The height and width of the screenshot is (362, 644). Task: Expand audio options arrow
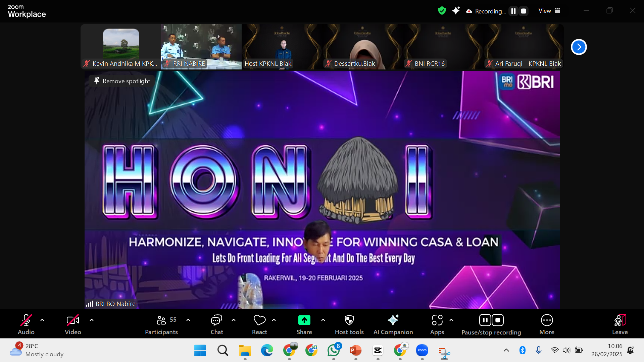point(42,320)
